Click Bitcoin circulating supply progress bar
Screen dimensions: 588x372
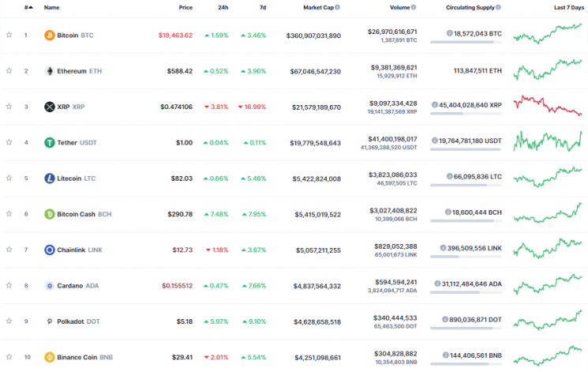pyautogui.click(x=466, y=42)
